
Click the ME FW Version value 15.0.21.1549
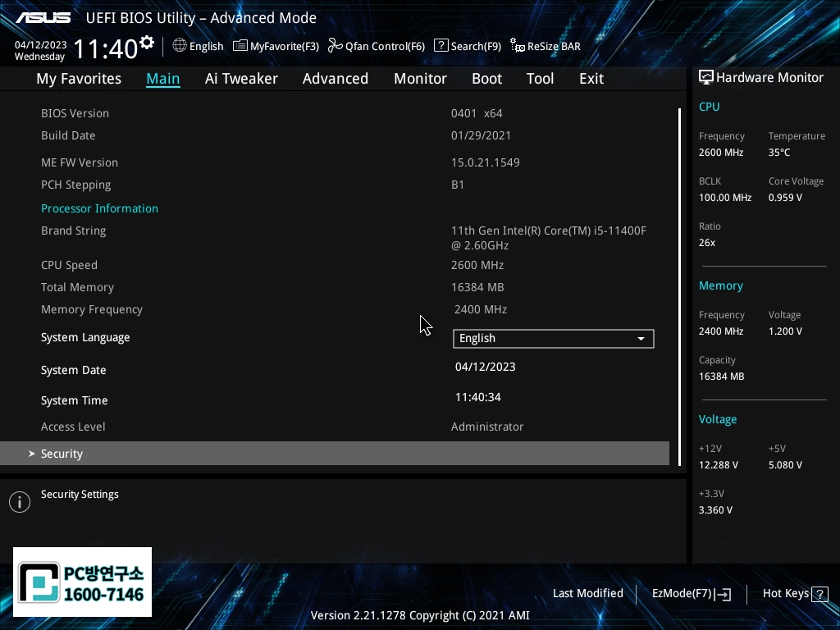(486, 163)
